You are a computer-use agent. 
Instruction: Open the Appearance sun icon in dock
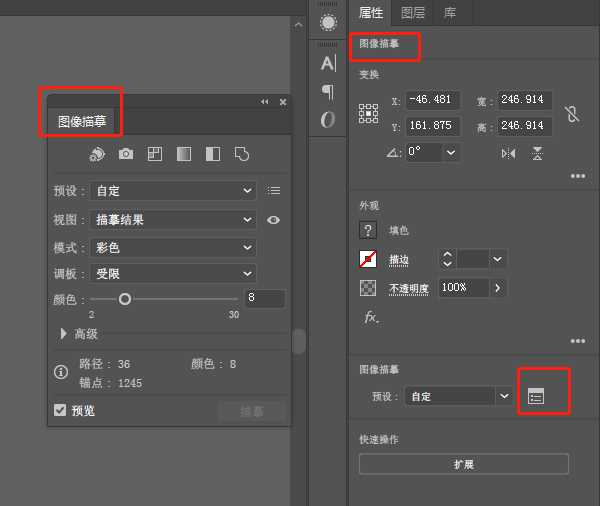[x=328, y=22]
